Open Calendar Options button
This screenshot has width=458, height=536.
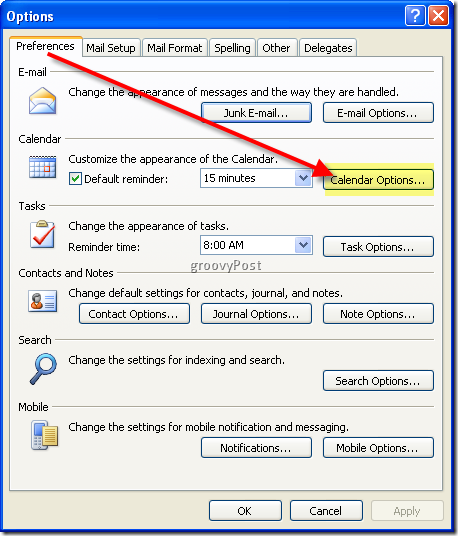point(378,180)
